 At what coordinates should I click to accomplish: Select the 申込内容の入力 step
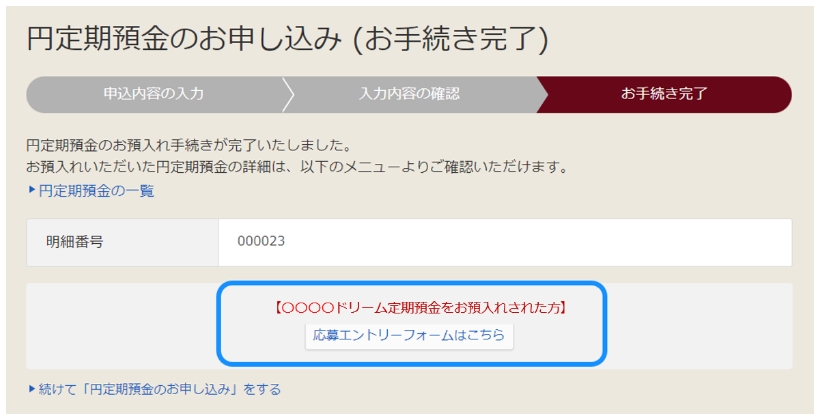tap(154, 94)
